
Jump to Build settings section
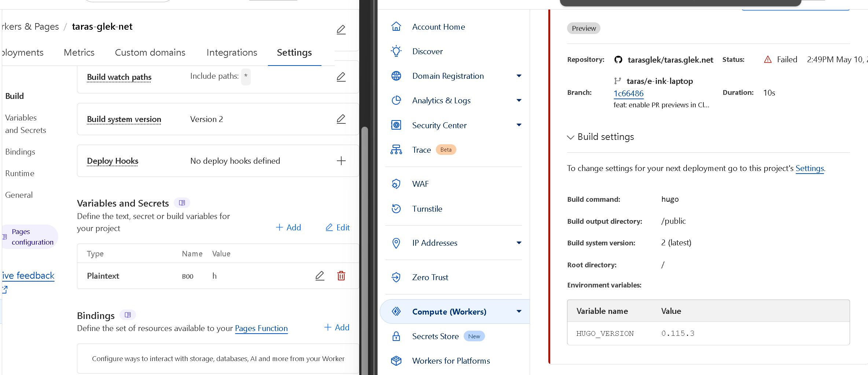click(x=15, y=96)
